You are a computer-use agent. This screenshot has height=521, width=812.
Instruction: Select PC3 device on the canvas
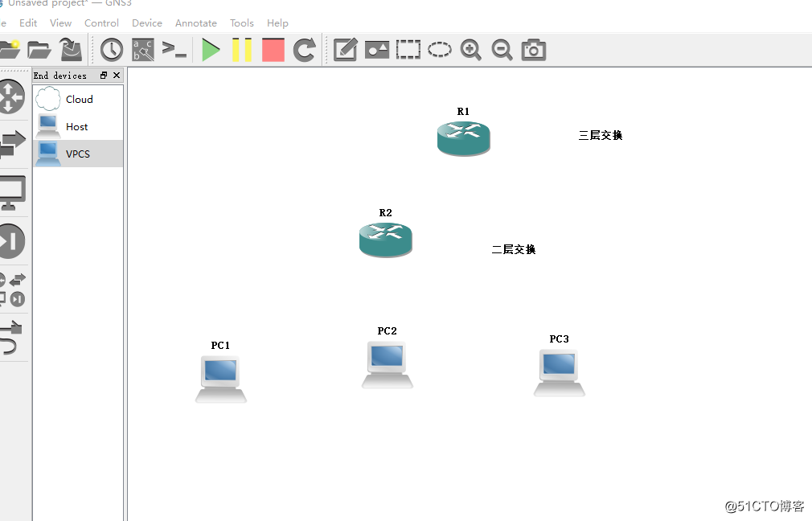pyautogui.click(x=560, y=373)
